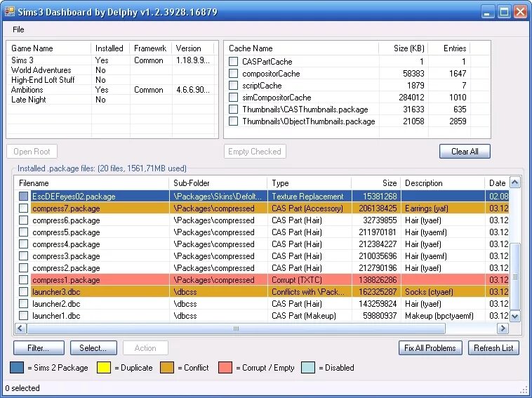Click the Installed column header
This screenshot has width=532, height=398.
(x=110, y=48)
